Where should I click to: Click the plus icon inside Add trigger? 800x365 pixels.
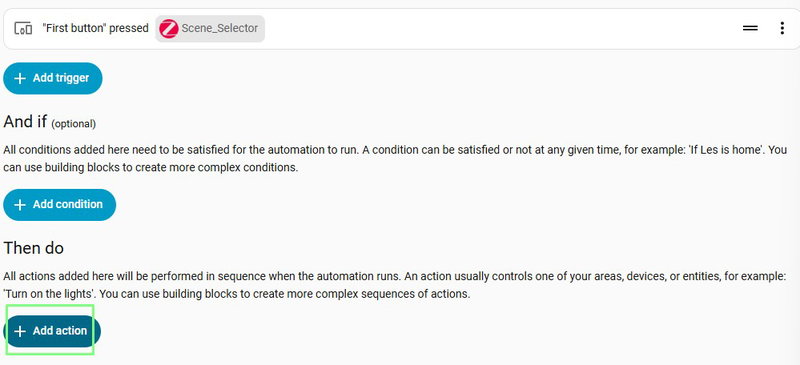(19, 78)
